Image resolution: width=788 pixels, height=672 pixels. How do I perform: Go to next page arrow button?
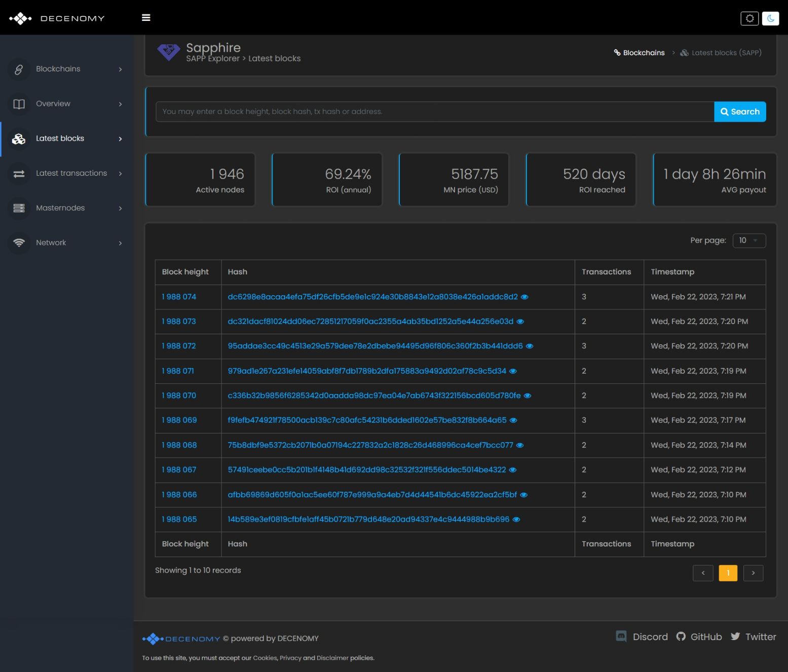pyautogui.click(x=753, y=573)
